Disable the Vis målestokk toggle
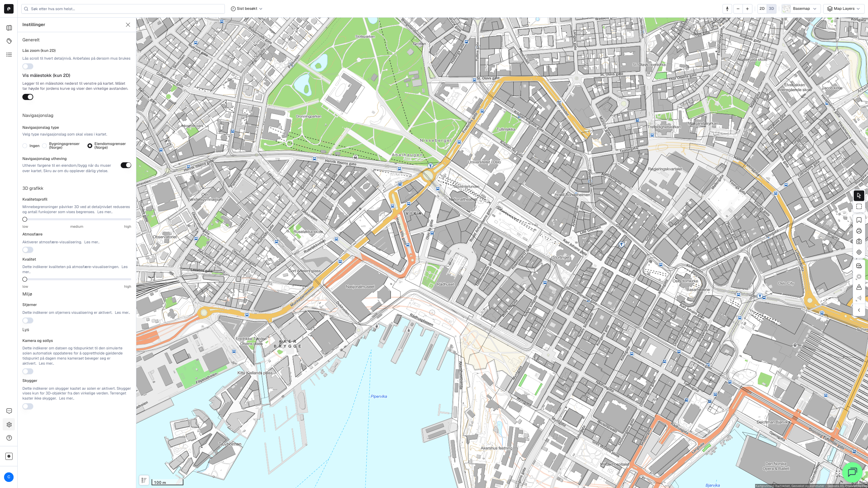868x488 pixels. [28, 97]
